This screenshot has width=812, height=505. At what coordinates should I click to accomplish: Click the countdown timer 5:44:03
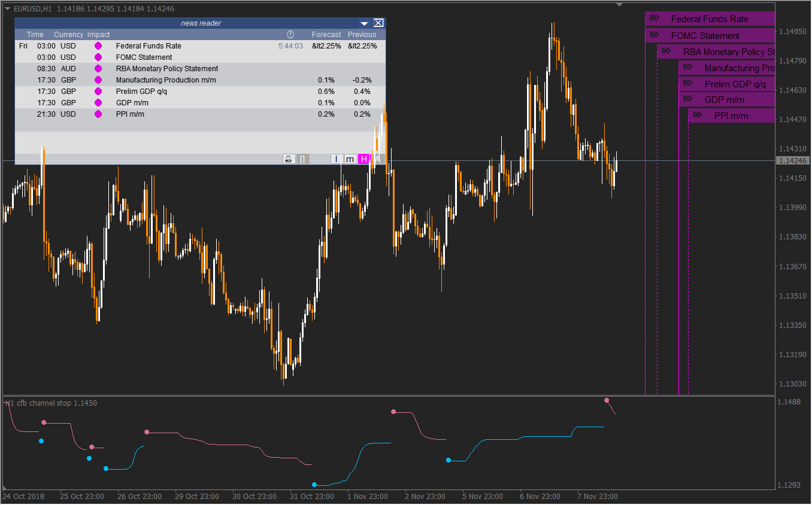(291, 46)
